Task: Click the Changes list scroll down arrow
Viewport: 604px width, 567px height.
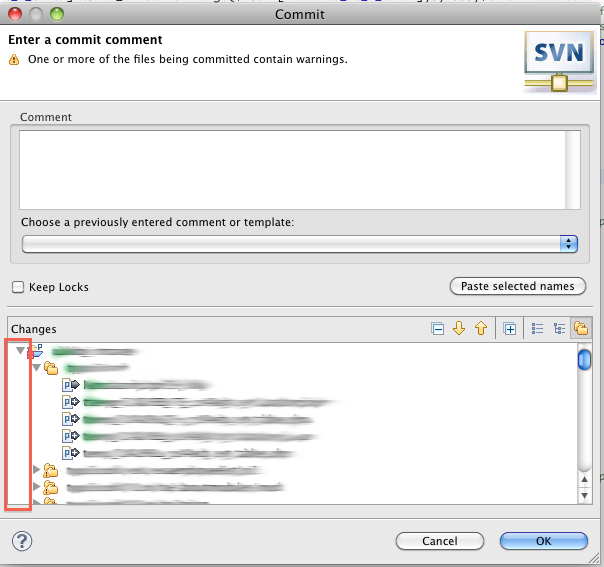Action: (x=584, y=495)
